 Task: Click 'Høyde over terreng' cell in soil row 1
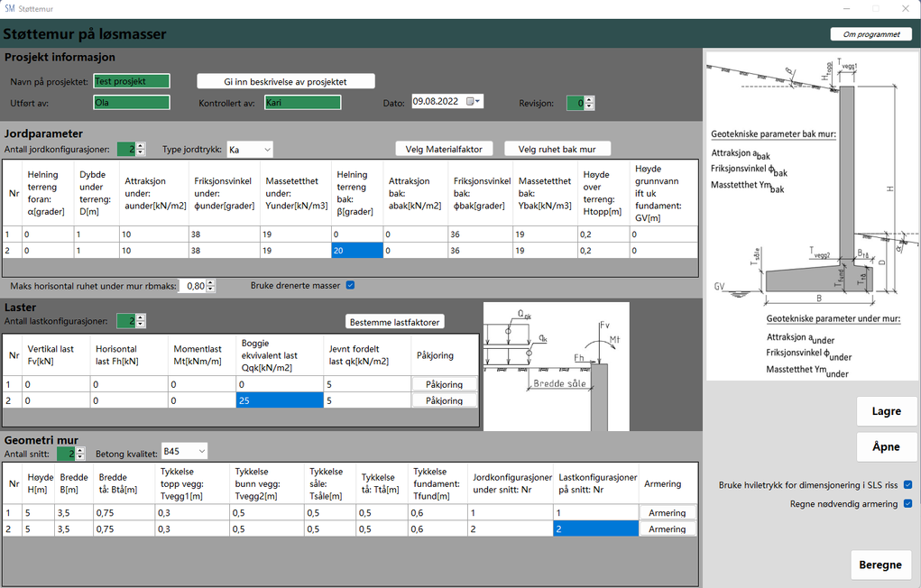[603, 234]
